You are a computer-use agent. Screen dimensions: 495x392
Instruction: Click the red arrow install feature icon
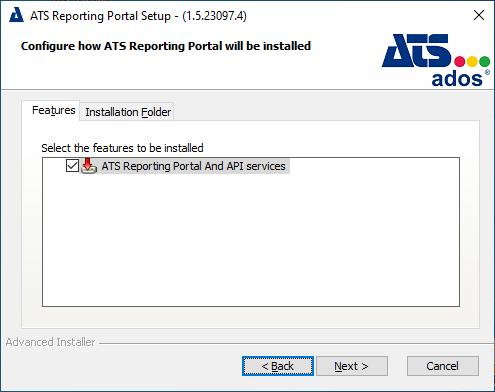click(x=89, y=166)
